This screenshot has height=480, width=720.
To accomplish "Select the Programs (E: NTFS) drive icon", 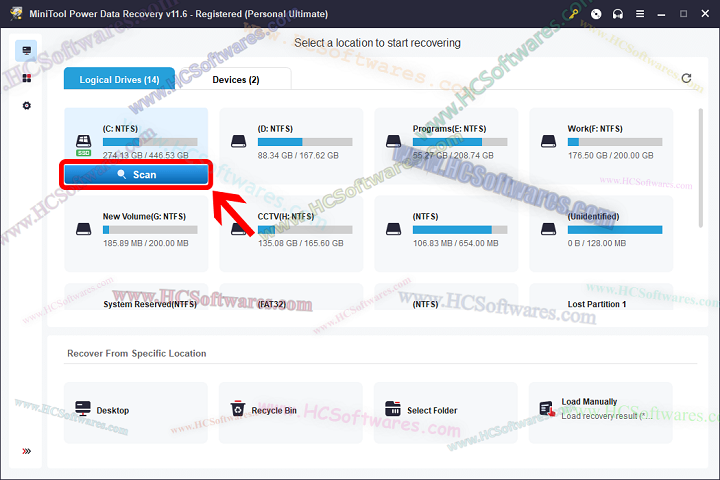I will (394, 141).
